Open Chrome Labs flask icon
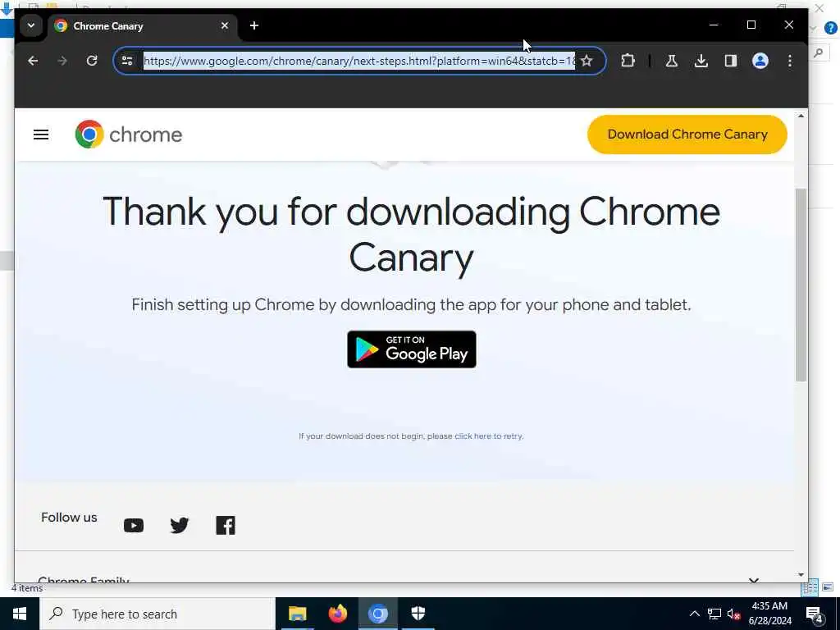Image resolution: width=840 pixels, height=630 pixels. pos(671,61)
